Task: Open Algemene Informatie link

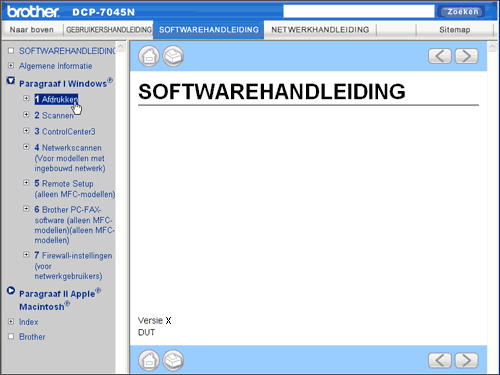Action: [x=56, y=66]
